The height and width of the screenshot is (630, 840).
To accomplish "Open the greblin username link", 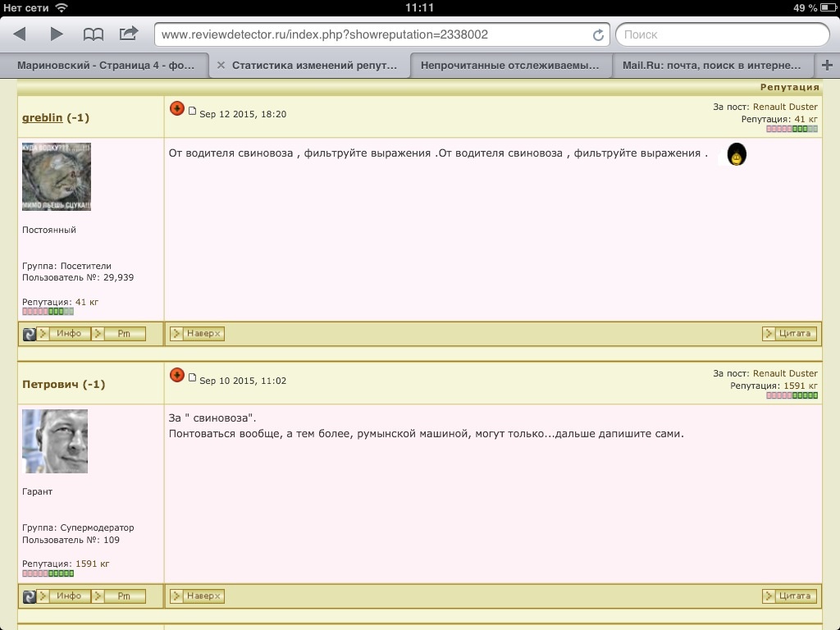I will 43,118.
